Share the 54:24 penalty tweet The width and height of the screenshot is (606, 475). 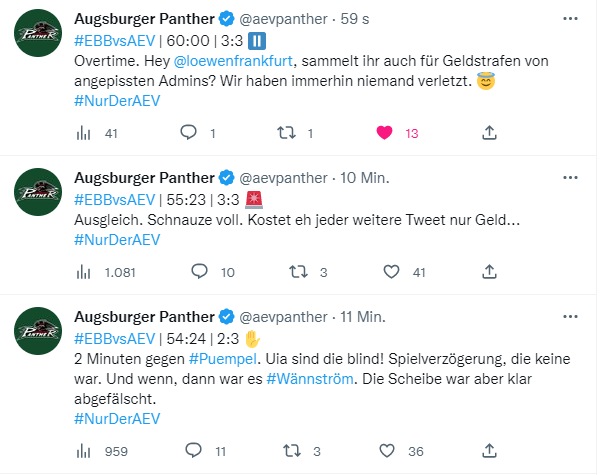point(489,450)
